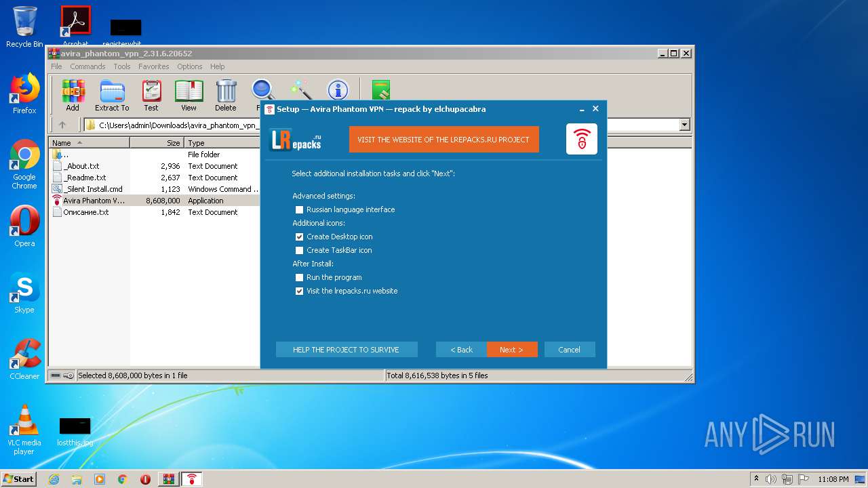This screenshot has width=868, height=488.
Task: Select the VLC media player desktop icon
Action: (24, 430)
